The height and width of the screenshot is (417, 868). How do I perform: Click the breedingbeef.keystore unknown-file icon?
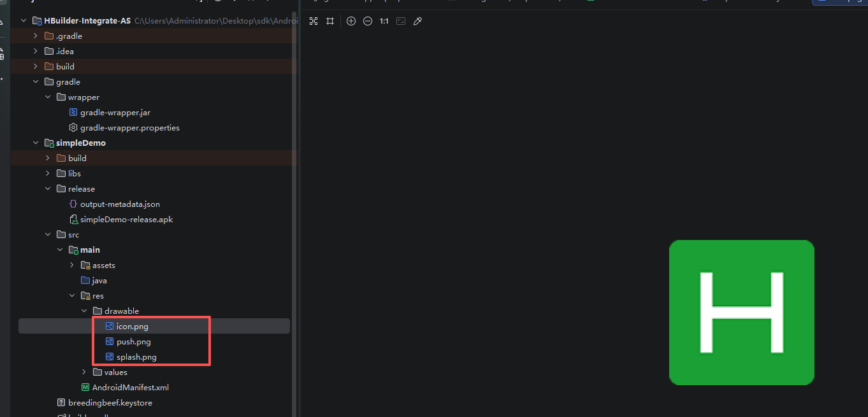(61, 403)
